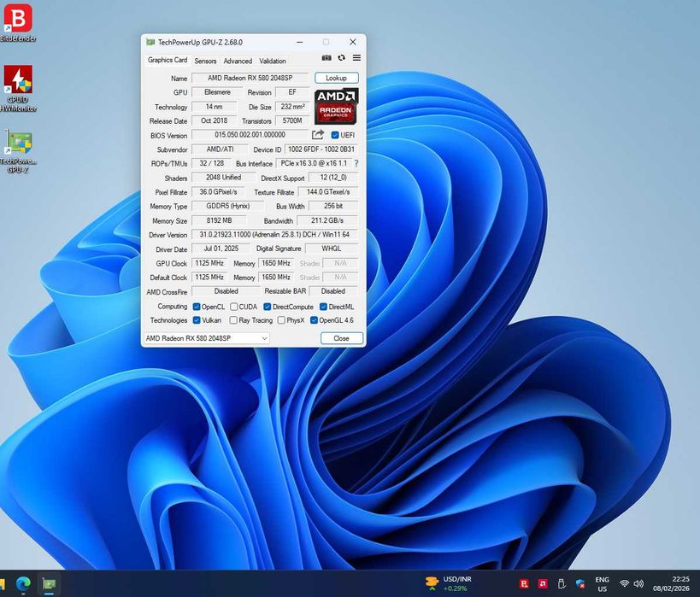Click the Bus Interface question mark icon
Viewport: 700px width, 597px height.
point(356,163)
